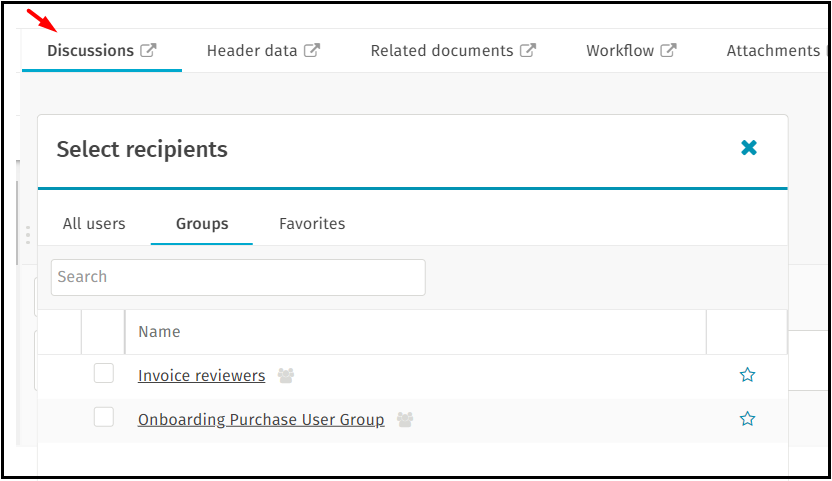Image resolution: width=832 pixels, height=481 pixels.
Task: Open the Related documents tab
Action: coord(441,51)
